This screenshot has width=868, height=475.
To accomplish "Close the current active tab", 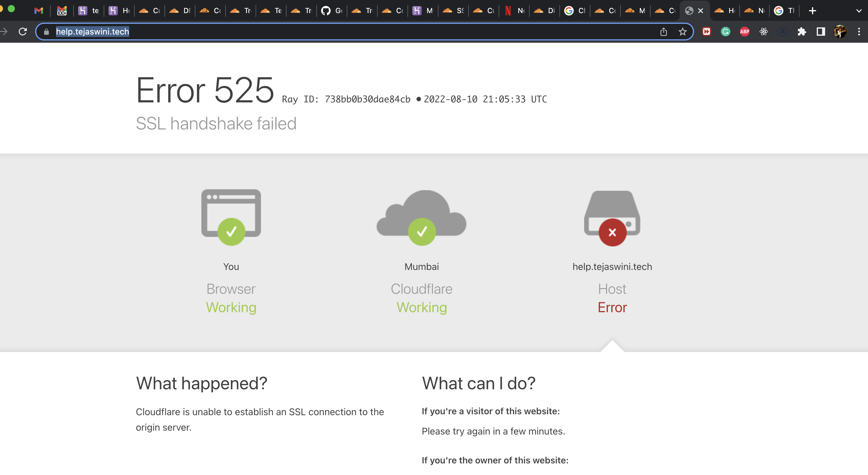I will tap(701, 11).
